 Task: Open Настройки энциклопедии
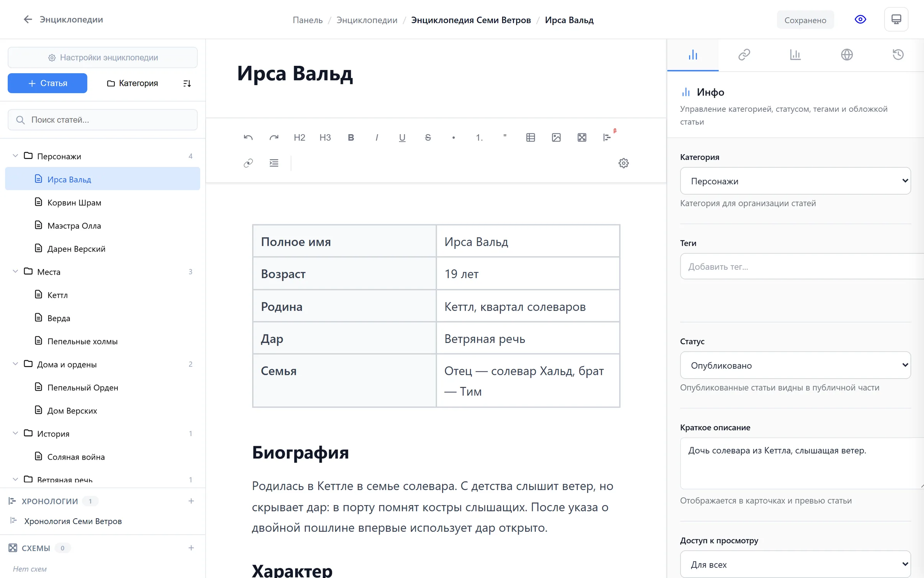click(x=102, y=57)
